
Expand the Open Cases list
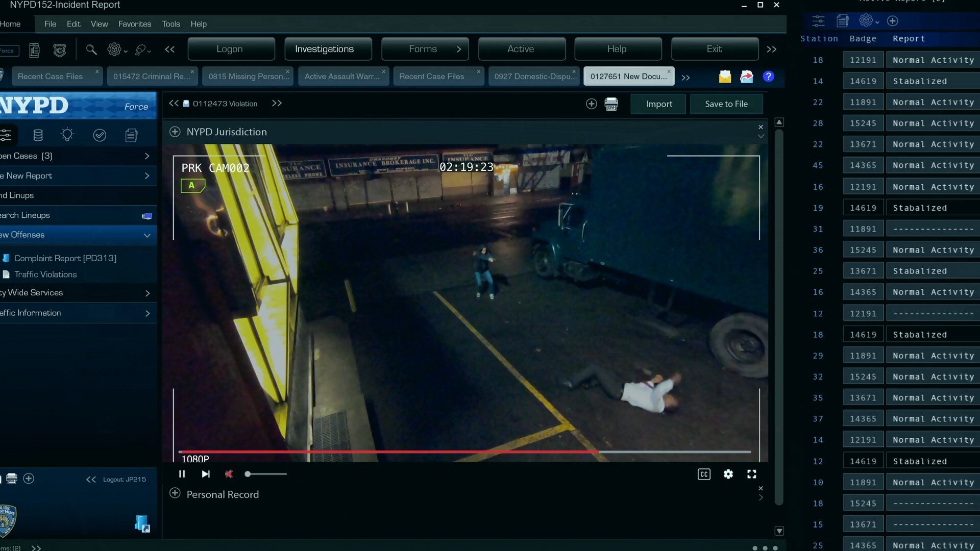[x=147, y=156]
